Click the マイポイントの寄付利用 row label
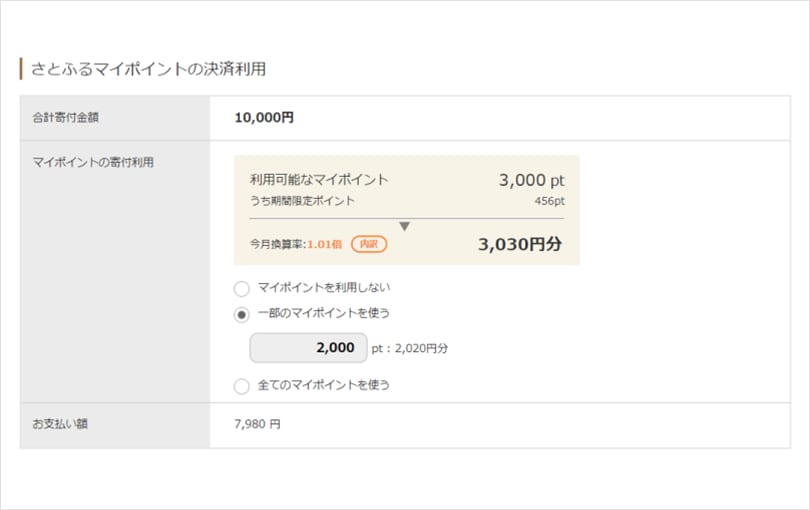Screen dimensions: 810x510 [x=93, y=162]
